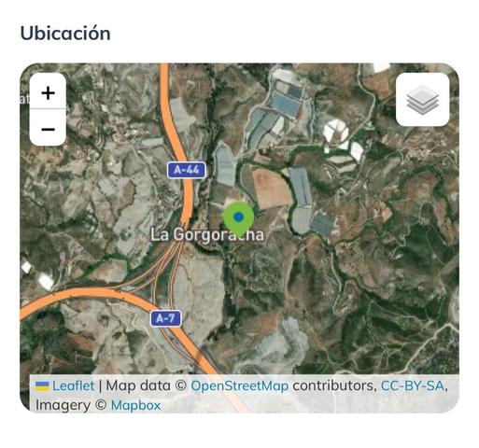Click the green location marker pin

(239, 218)
